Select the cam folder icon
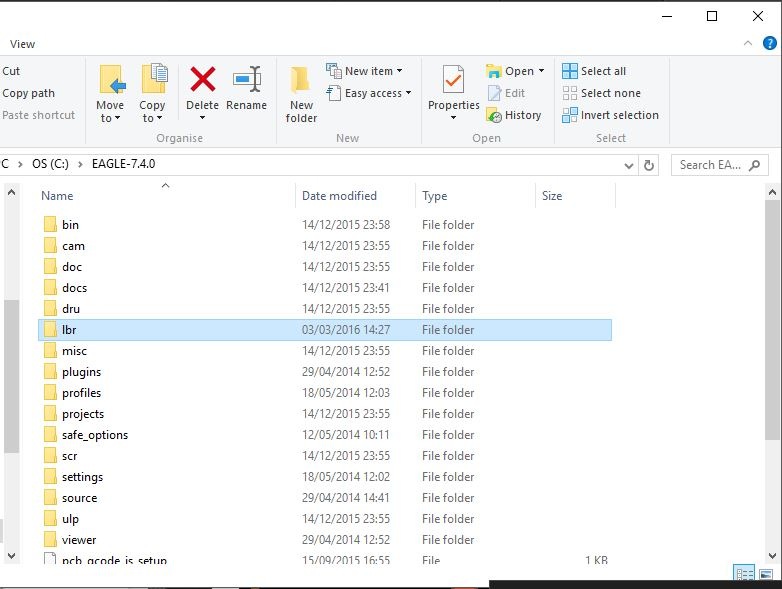The image size is (782, 589). click(50, 245)
